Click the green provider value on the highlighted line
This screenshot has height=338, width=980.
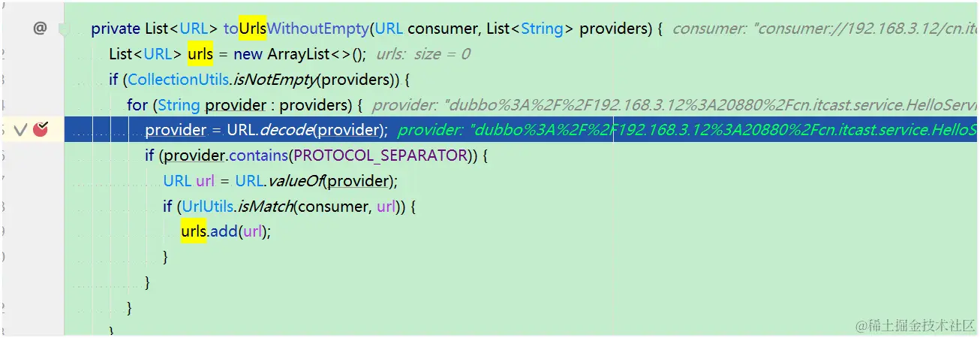[688, 130]
